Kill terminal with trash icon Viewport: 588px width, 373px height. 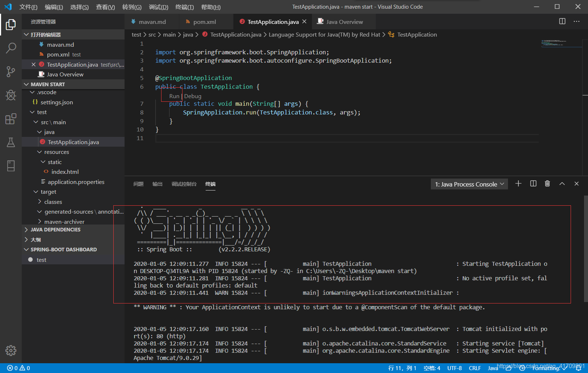click(x=547, y=184)
